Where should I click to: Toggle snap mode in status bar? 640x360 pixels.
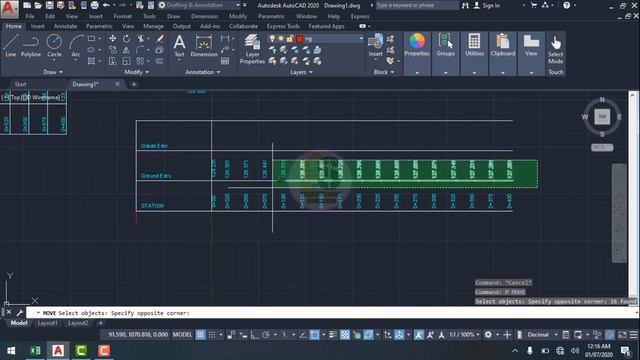coord(212,335)
